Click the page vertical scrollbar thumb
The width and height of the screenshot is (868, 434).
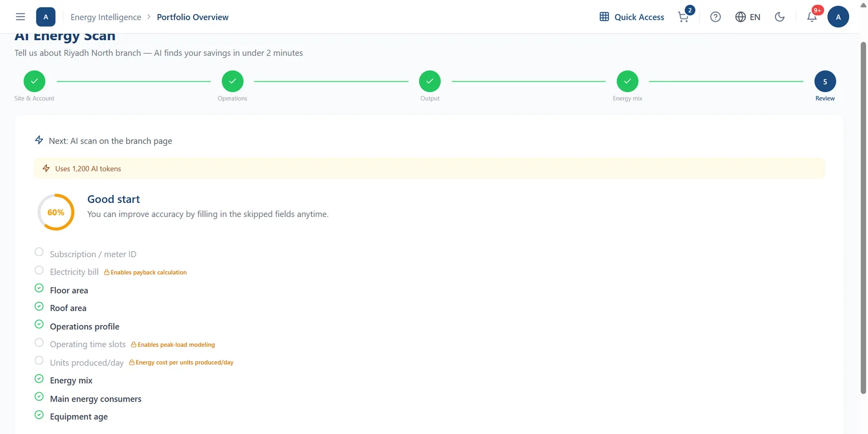[863, 217]
